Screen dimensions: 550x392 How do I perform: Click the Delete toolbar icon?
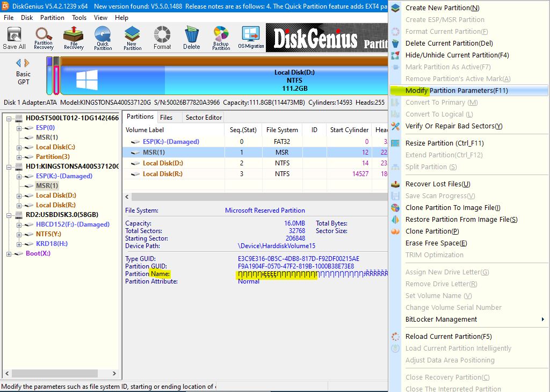point(192,38)
